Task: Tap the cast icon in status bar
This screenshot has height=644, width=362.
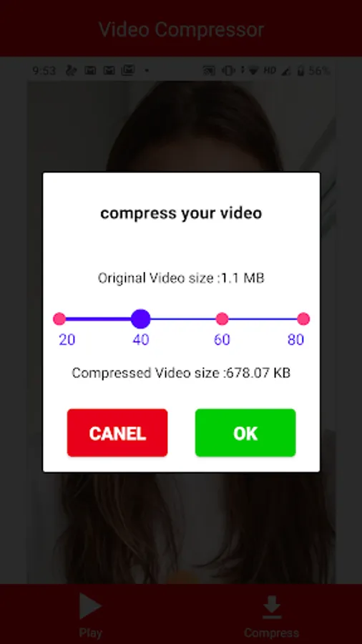Action: point(210,71)
